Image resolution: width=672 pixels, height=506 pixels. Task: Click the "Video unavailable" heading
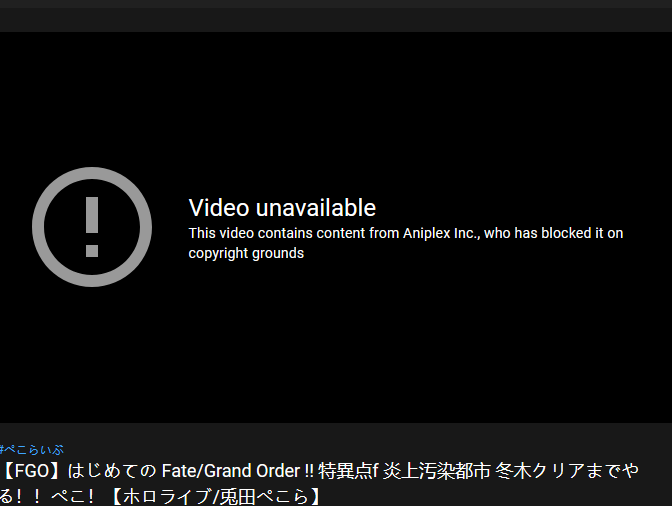(282, 208)
